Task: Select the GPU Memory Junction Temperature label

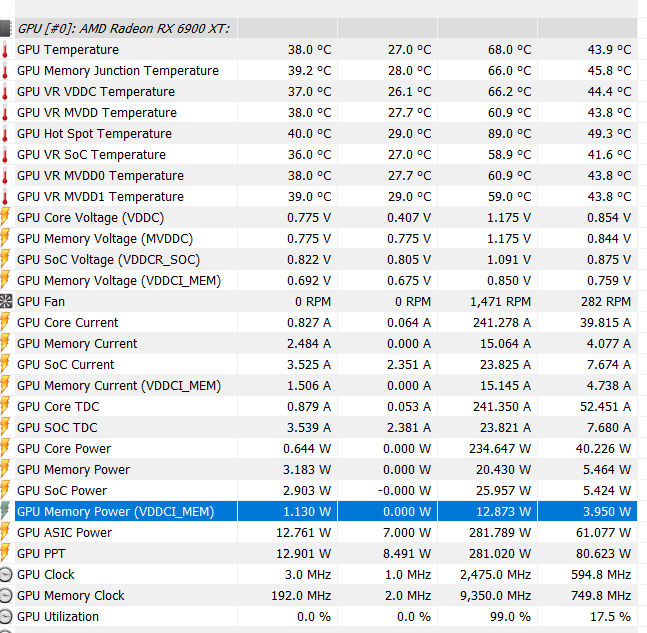Action: [x=118, y=71]
